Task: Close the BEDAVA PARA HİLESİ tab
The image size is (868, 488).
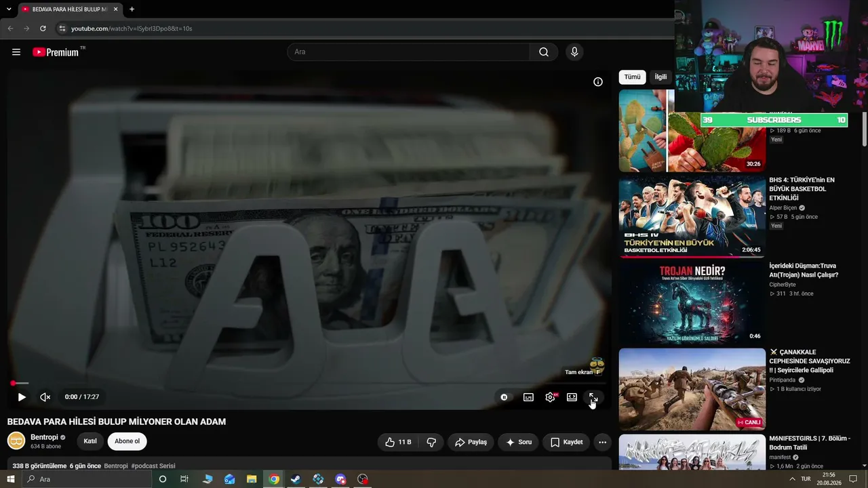Action: point(115,9)
